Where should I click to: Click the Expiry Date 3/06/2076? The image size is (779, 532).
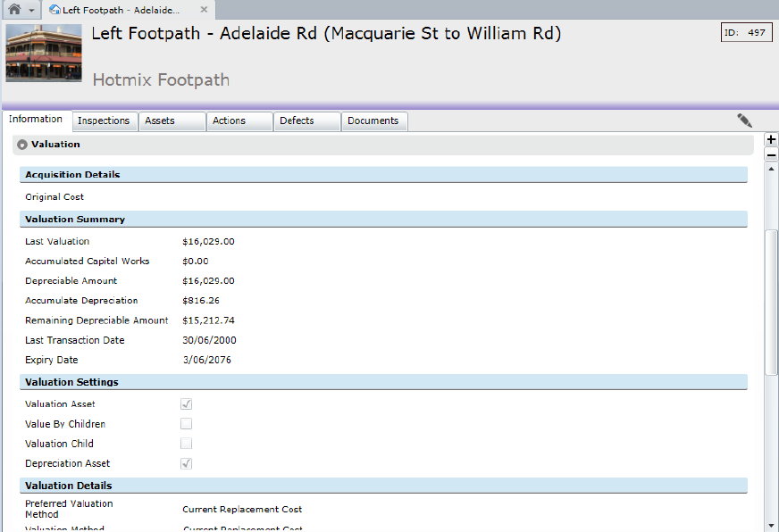[207, 360]
